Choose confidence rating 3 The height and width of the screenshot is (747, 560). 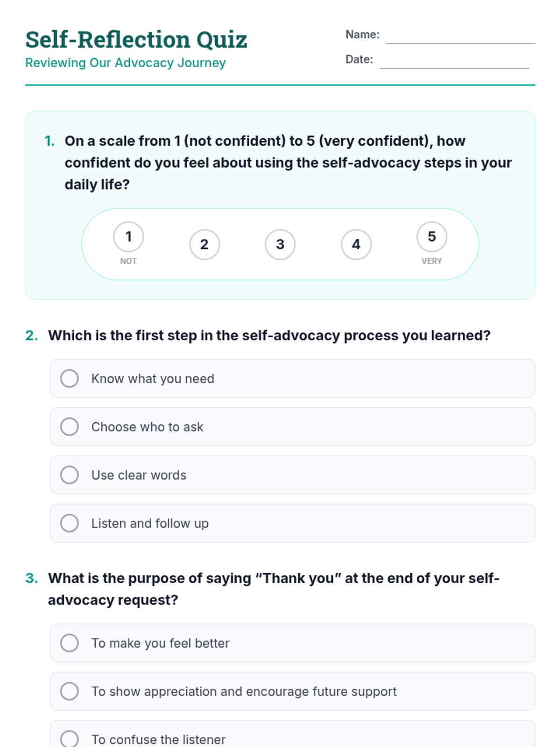point(280,244)
